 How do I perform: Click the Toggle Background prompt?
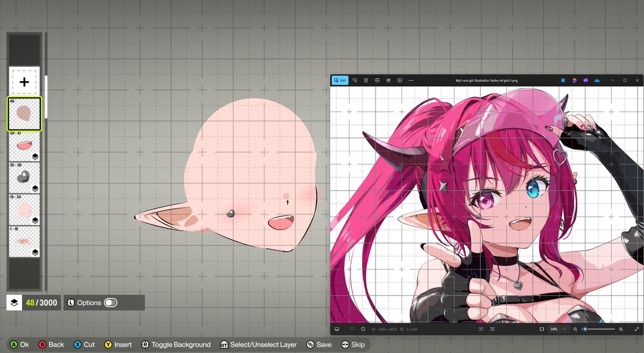point(176,344)
